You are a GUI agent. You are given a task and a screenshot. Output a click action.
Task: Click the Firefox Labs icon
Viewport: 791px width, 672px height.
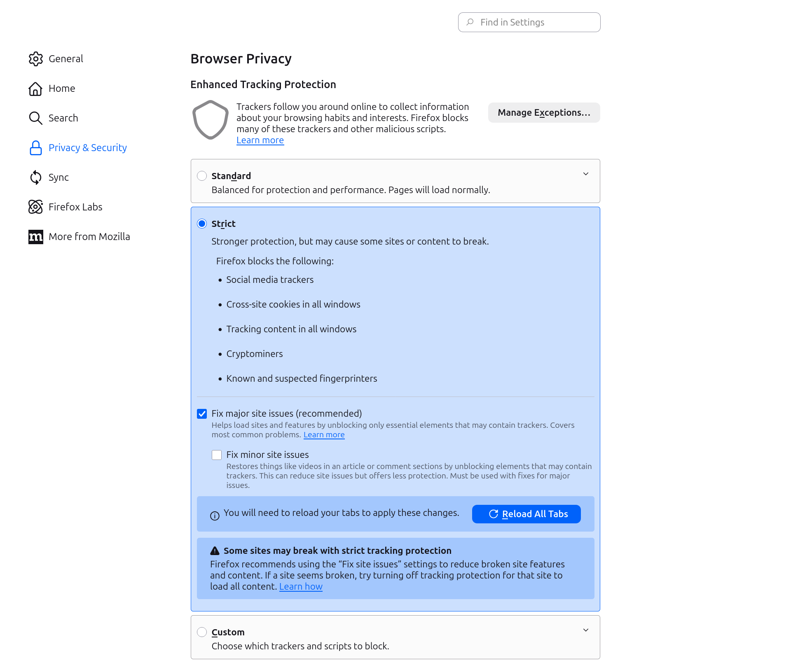click(36, 207)
